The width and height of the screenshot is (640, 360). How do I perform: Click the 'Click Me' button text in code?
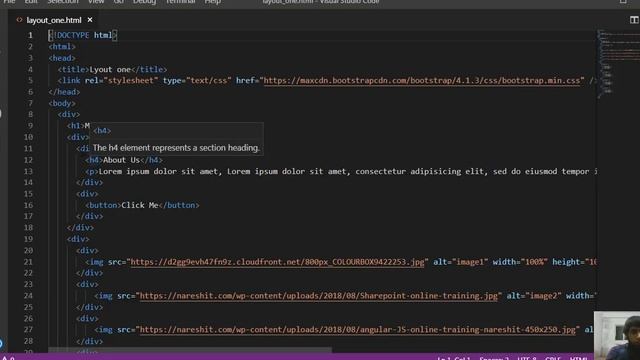point(140,205)
